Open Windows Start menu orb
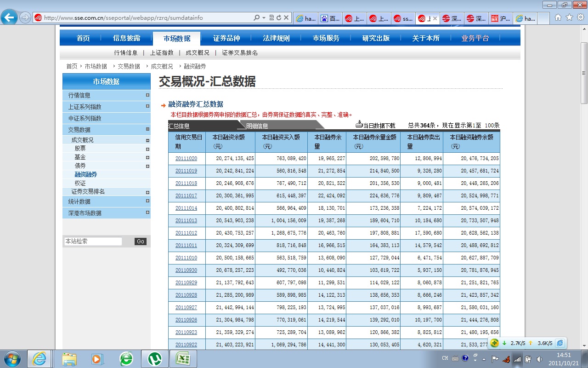Image resolution: width=588 pixels, height=368 pixels. (11, 358)
